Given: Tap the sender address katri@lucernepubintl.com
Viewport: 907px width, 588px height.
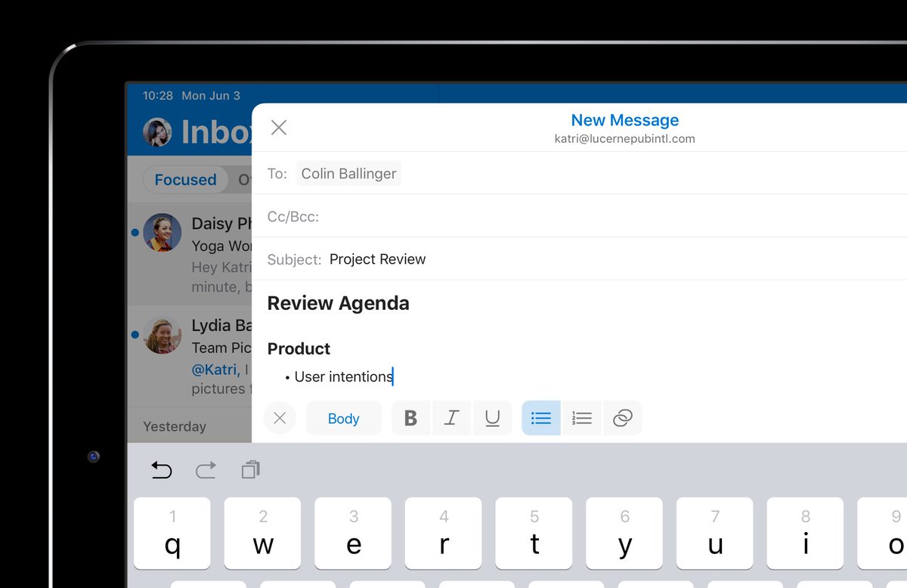Looking at the screenshot, I should 625,139.
